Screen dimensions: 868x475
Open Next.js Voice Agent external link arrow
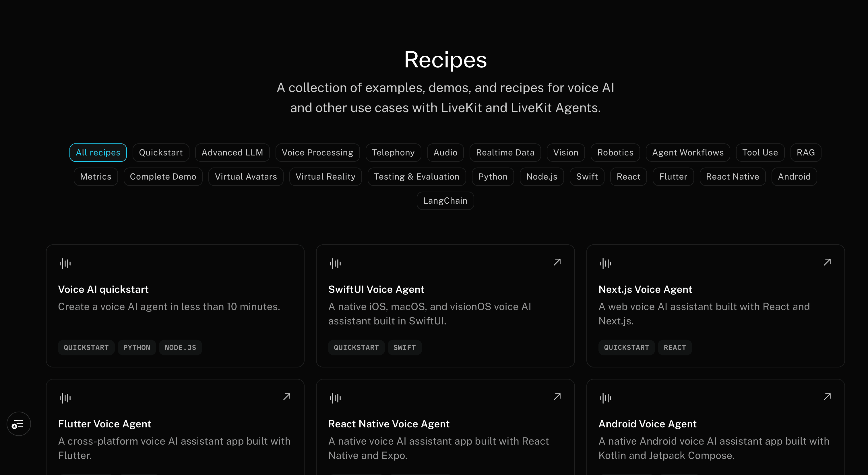[827, 262]
